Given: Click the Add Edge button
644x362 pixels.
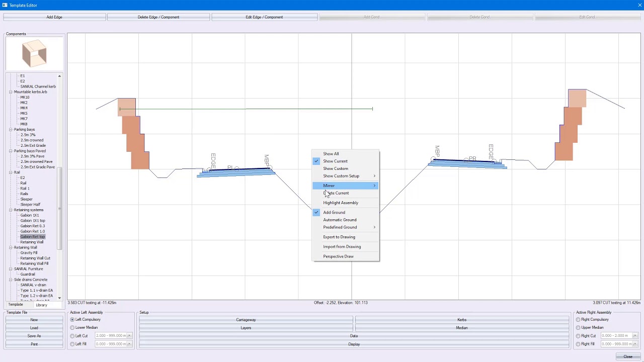Looking at the screenshot, I should point(54,17).
